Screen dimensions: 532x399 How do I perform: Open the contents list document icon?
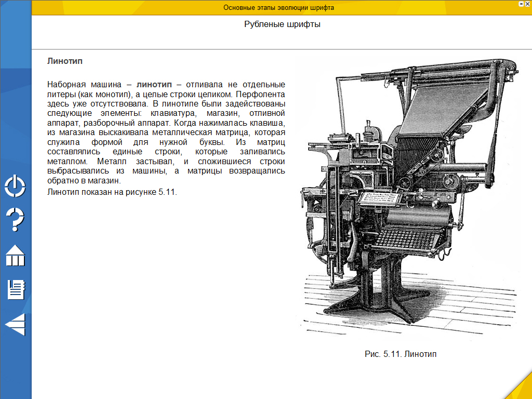coord(16,289)
